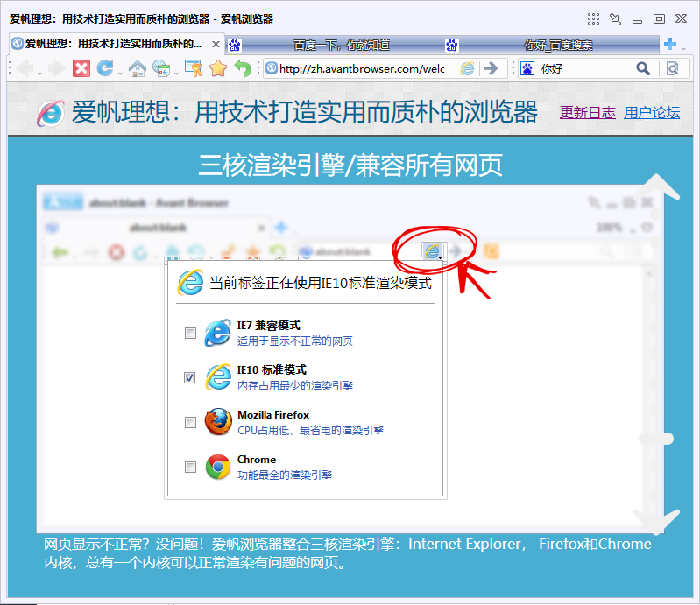Image resolution: width=700 pixels, height=605 pixels.
Task: Click the Chrome engine label
Action: click(x=257, y=460)
